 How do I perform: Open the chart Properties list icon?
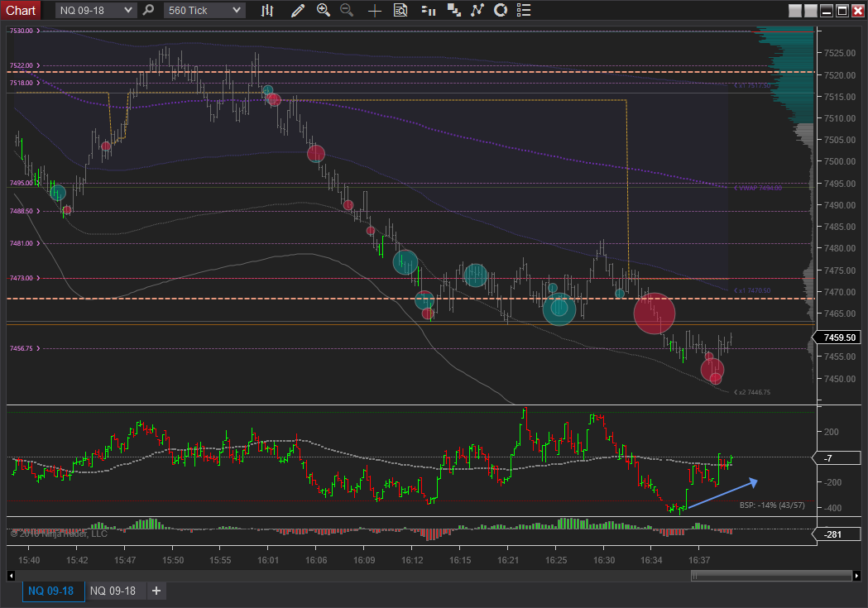click(x=524, y=10)
